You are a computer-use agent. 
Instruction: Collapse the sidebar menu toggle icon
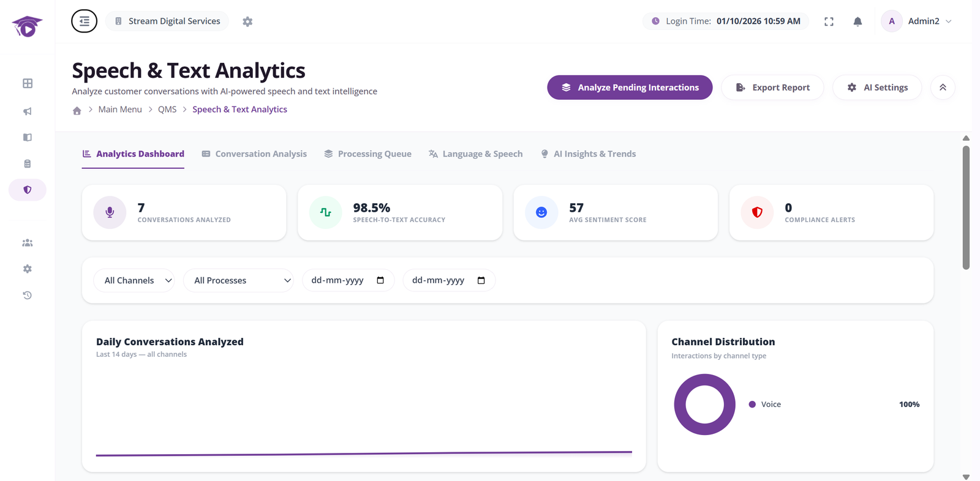coord(84,21)
